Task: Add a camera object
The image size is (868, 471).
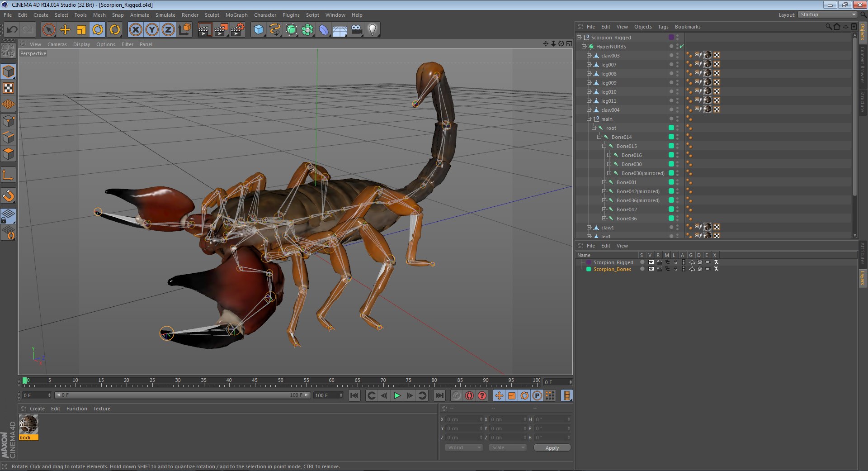Action: 357,30
